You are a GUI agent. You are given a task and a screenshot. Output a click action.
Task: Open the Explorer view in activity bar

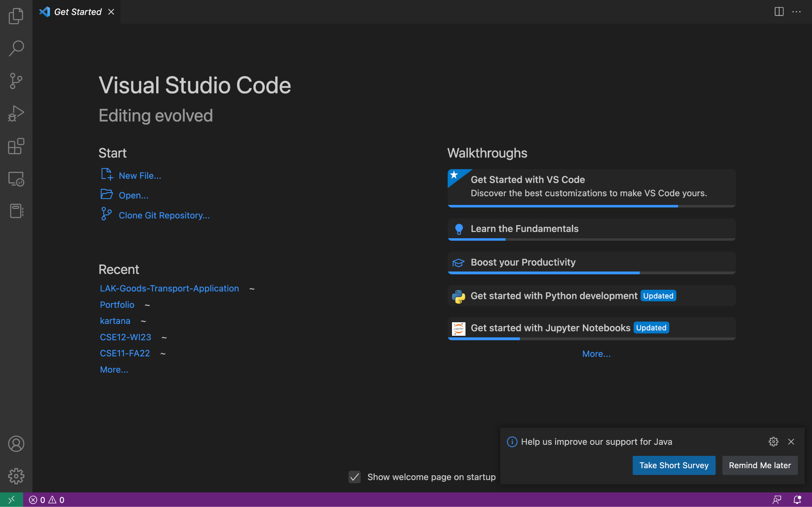(x=16, y=16)
